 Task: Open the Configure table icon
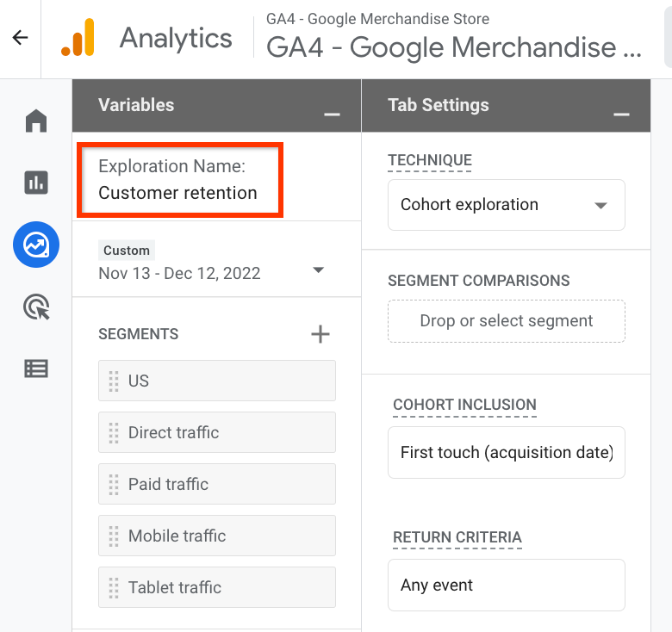[x=36, y=369]
